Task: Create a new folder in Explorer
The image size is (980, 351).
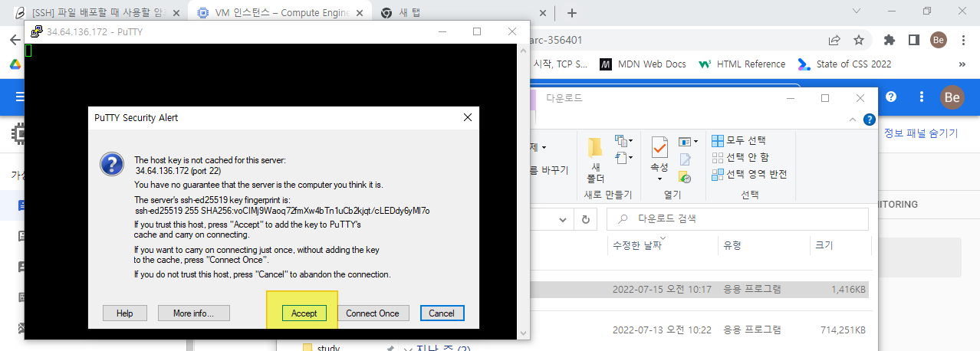Action: (595, 158)
